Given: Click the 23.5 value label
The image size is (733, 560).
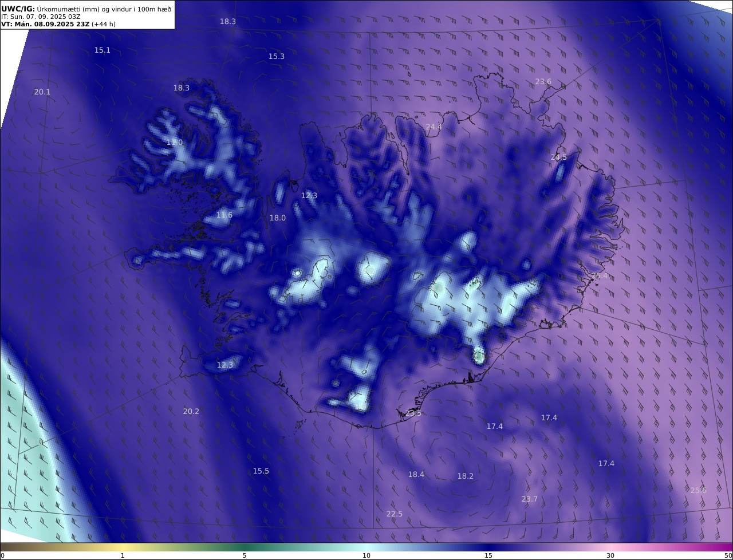Looking at the screenshot, I should (413, 413).
